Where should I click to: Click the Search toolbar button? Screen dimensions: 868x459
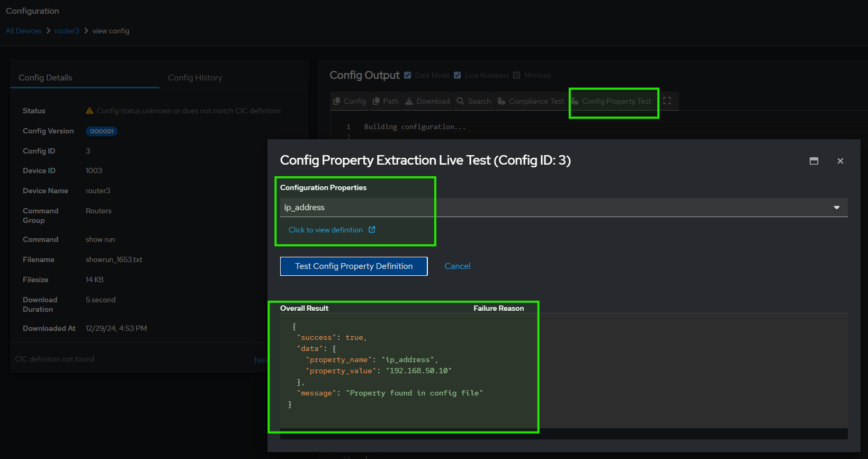point(473,101)
